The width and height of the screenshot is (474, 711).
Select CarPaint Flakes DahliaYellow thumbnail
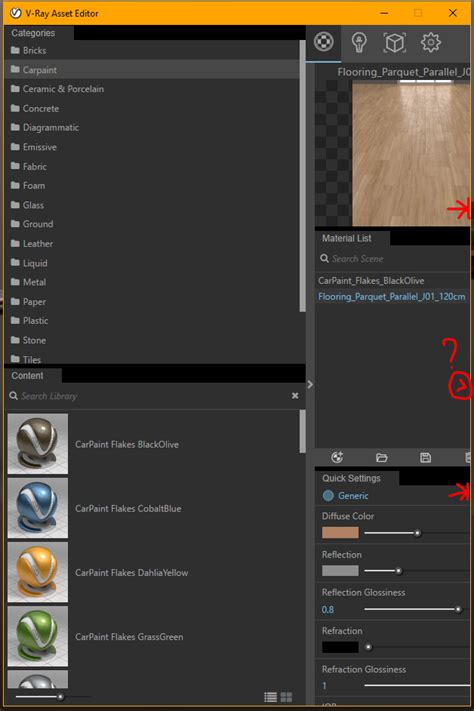click(38, 572)
